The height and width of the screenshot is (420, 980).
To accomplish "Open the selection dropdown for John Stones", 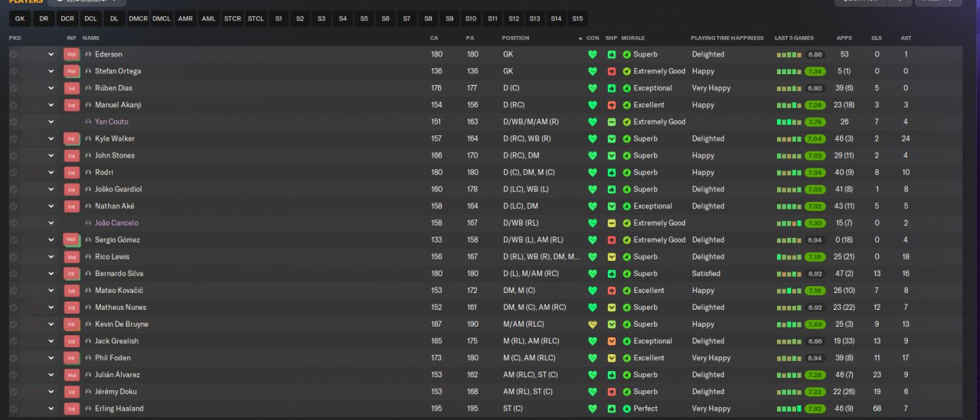I will [51, 155].
